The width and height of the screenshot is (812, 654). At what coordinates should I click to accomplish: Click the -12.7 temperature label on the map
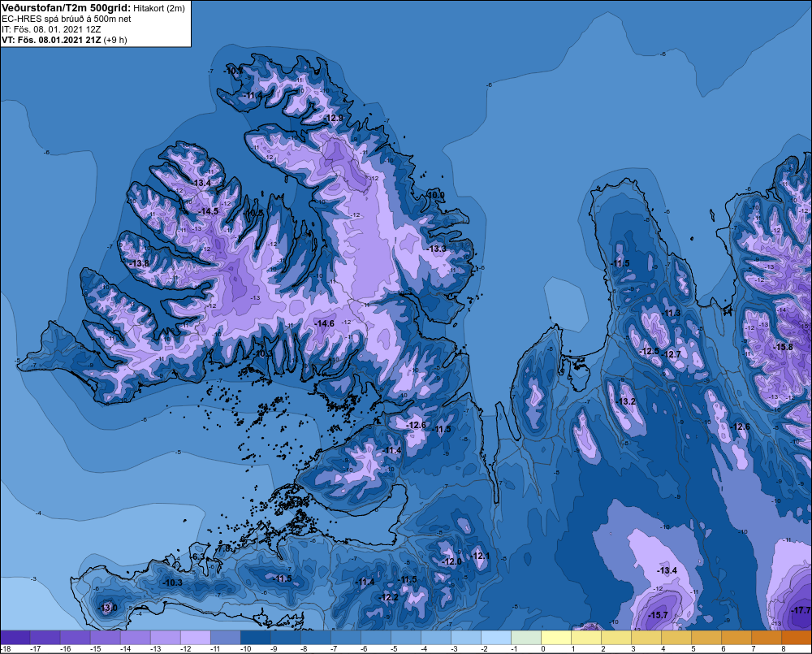coord(672,354)
